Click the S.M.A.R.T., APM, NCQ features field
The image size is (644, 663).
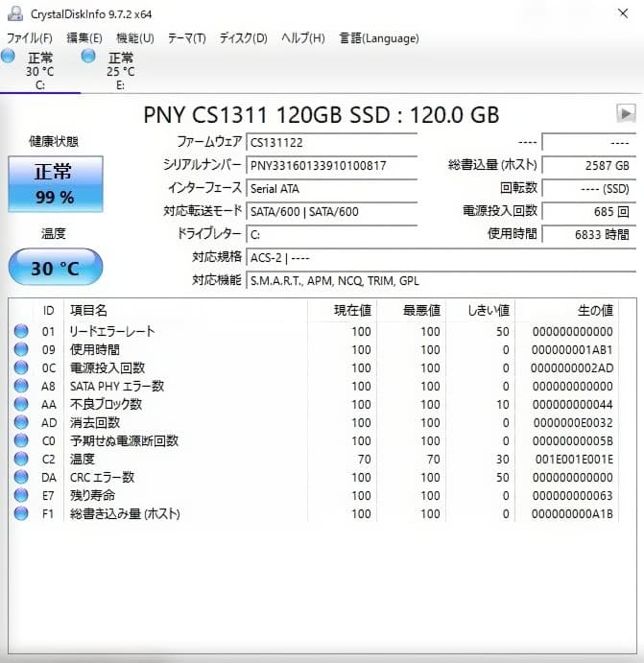pos(441,280)
